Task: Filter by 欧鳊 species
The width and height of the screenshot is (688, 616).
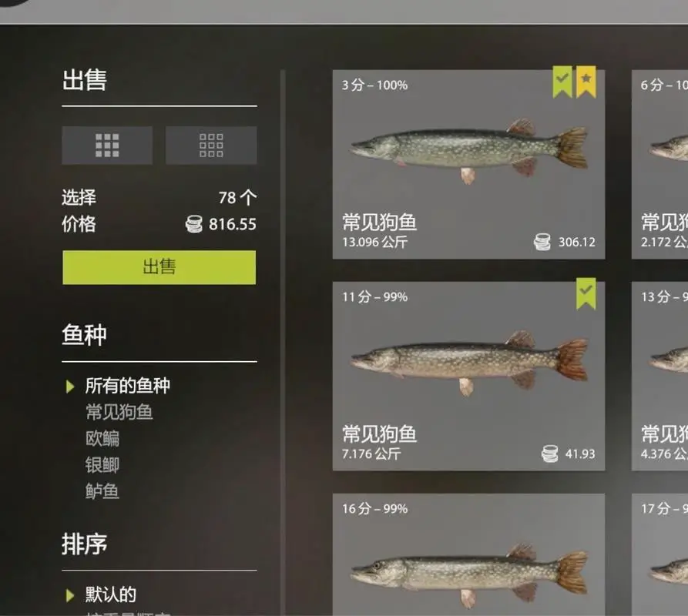Action: (102, 438)
